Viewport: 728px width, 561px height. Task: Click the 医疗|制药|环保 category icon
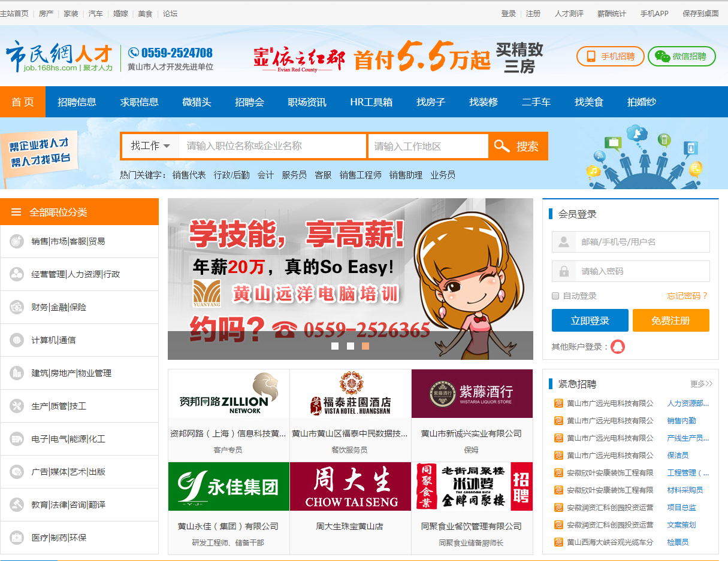coord(17,538)
